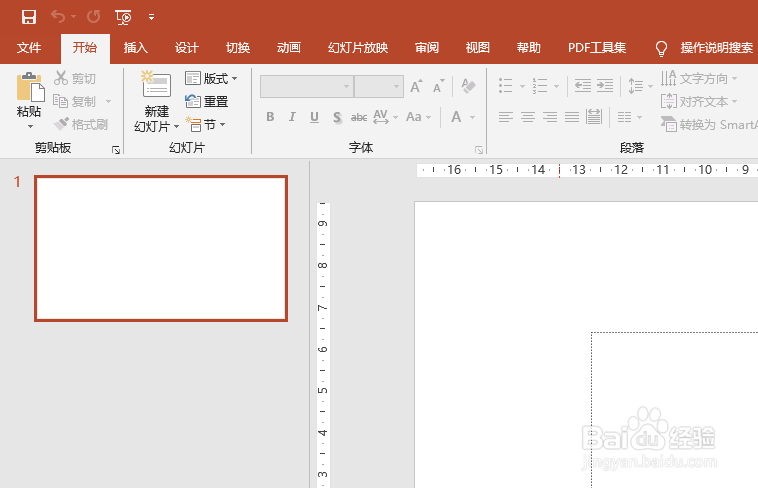
Task: Click the font color A button
Action: pyautogui.click(x=456, y=117)
